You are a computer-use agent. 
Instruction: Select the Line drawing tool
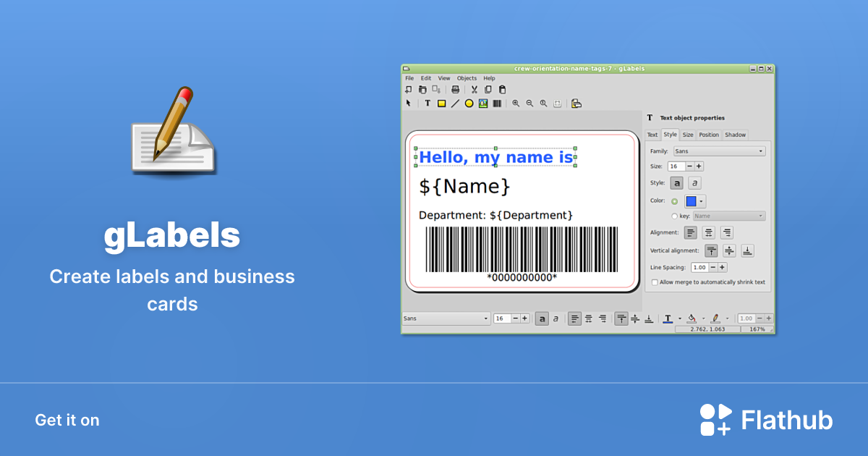coord(455,104)
